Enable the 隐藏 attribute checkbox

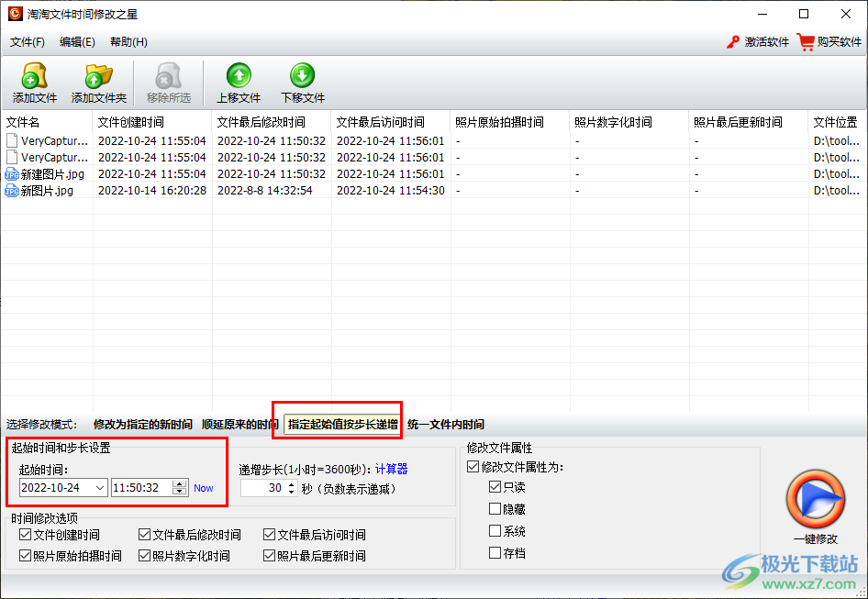[495, 508]
